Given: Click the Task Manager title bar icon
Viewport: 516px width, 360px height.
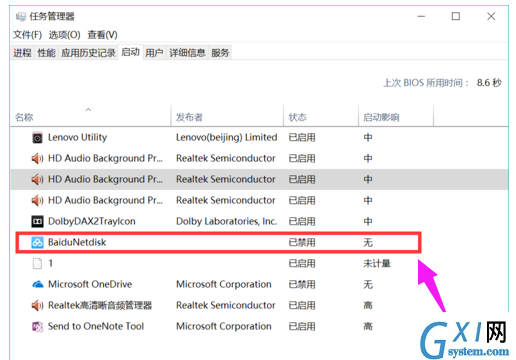Looking at the screenshot, I should coord(21,16).
